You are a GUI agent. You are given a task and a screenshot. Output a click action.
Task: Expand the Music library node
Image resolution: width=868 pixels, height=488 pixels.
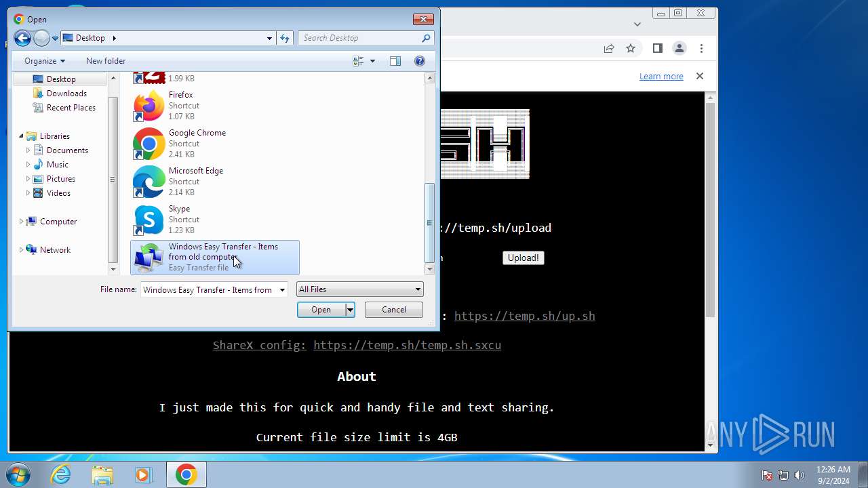point(28,165)
